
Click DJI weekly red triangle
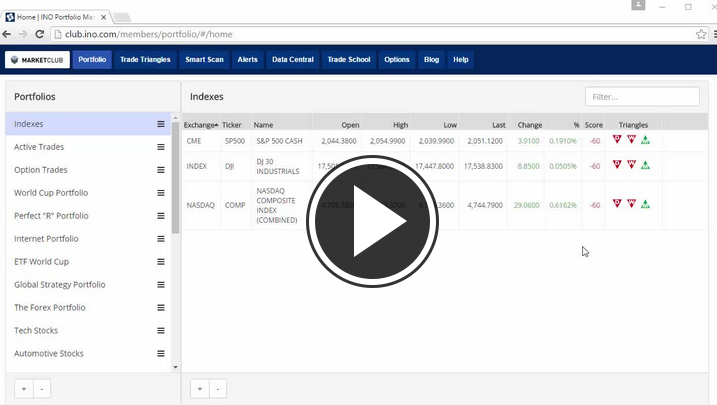tap(631, 165)
